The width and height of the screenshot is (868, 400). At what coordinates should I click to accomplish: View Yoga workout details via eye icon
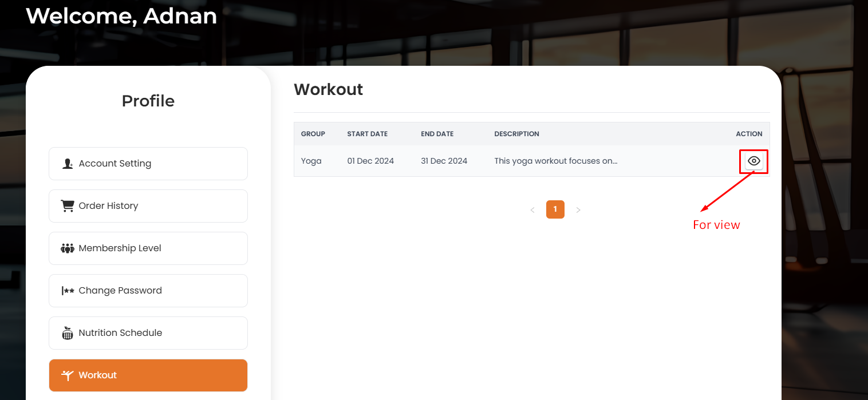coord(753,161)
